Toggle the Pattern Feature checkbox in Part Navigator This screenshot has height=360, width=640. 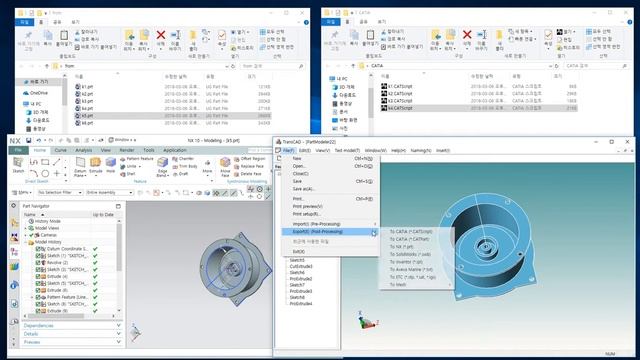click(38, 297)
